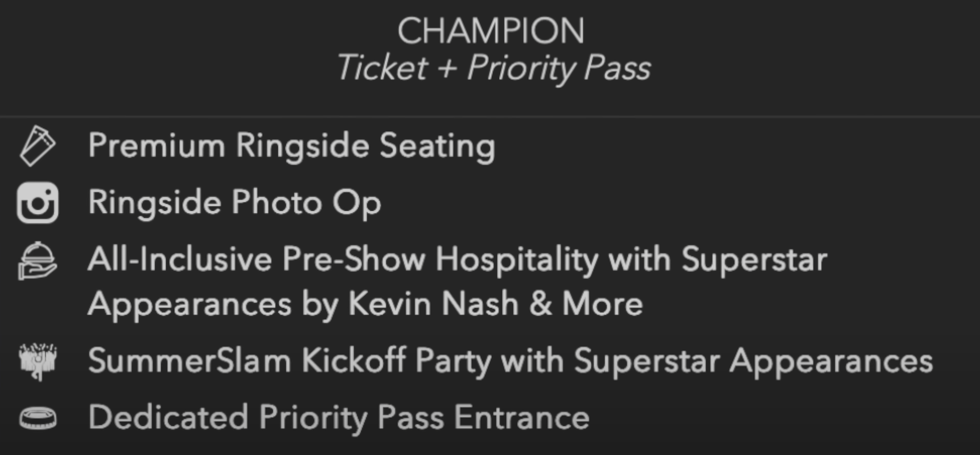980x455 pixels.
Task: Click the word Appearances before Kevin Nash
Action: point(189,303)
